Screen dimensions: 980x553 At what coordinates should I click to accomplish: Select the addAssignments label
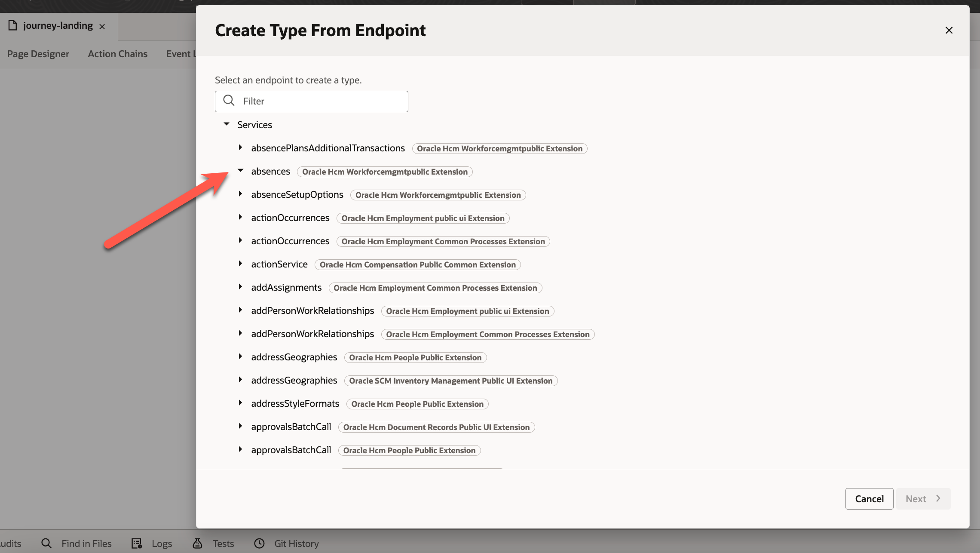(286, 287)
